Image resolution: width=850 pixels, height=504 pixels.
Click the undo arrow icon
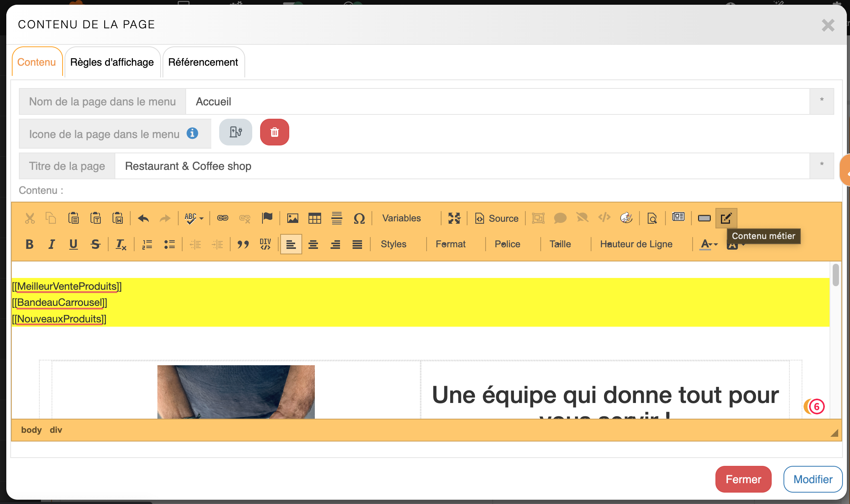point(143,218)
